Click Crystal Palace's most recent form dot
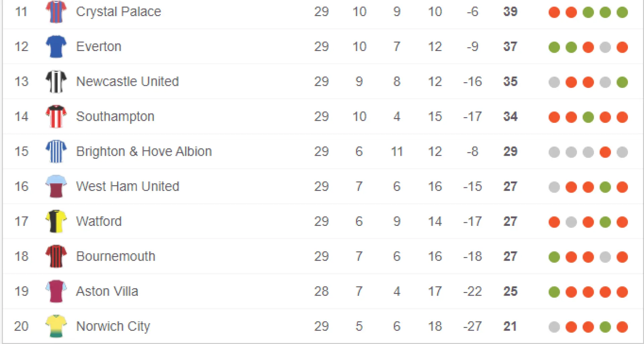Image resolution: width=644 pixels, height=344 pixels. click(x=622, y=12)
